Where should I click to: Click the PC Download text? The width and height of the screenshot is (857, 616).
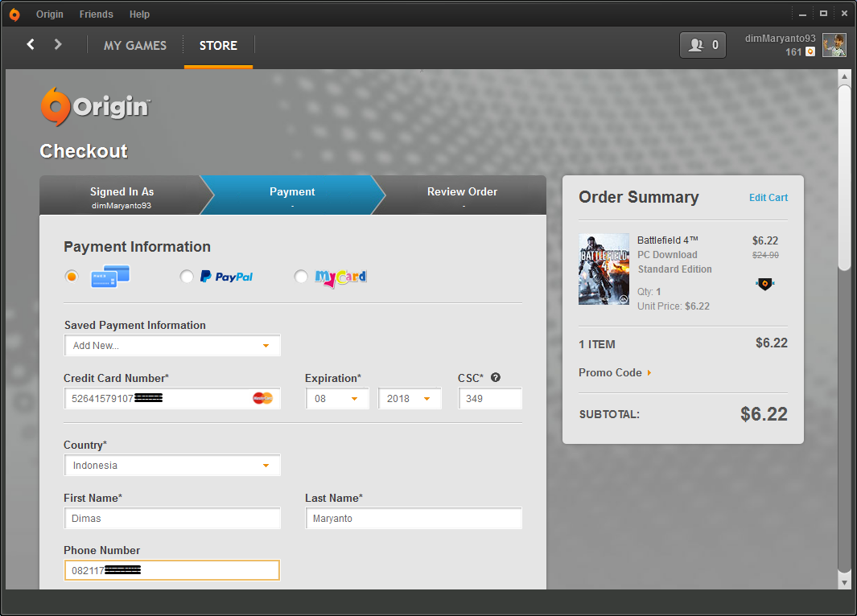[667, 255]
